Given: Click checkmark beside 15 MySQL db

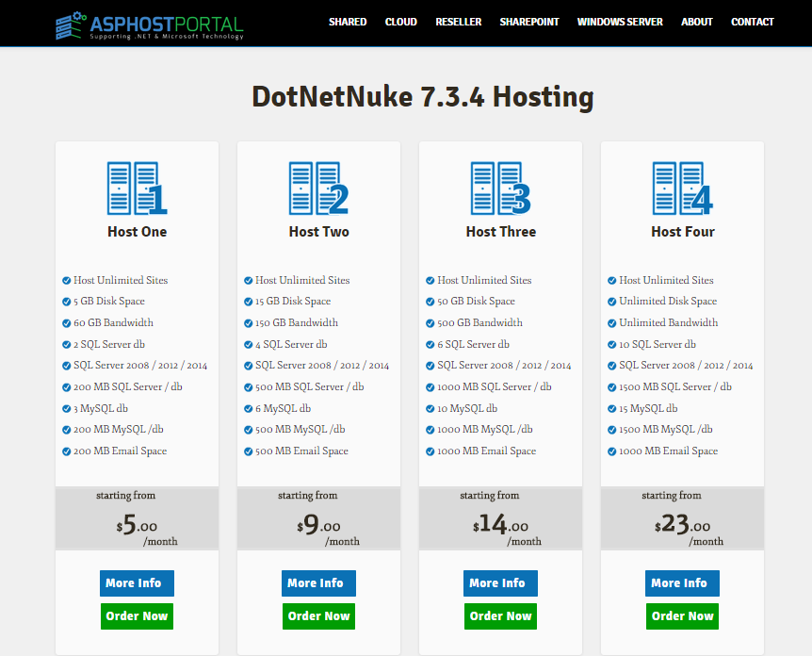Looking at the screenshot, I should click(611, 409).
